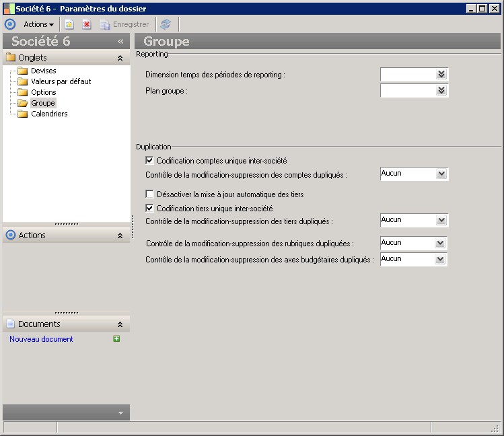
Task: Enable Désactiver la mise à jour automatique des tiers
Action: click(x=149, y=194)
